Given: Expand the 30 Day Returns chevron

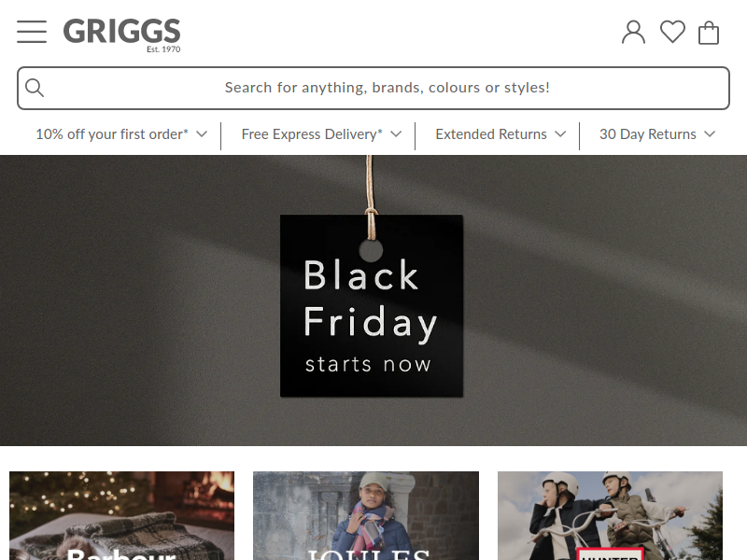Looking at the screenshot, I should coord(710,134).
